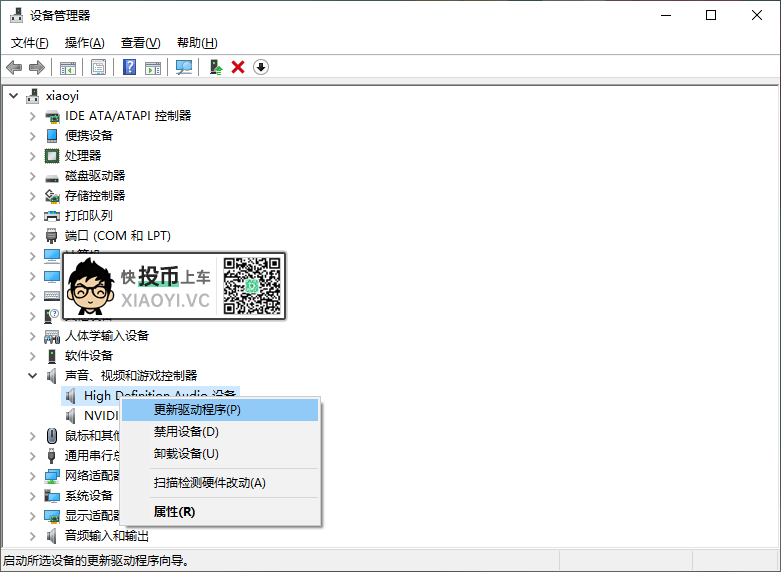Screen dimensions: 781x572
Task: Select the 人体学输入设备 row
Action: [x=107, y=336]
